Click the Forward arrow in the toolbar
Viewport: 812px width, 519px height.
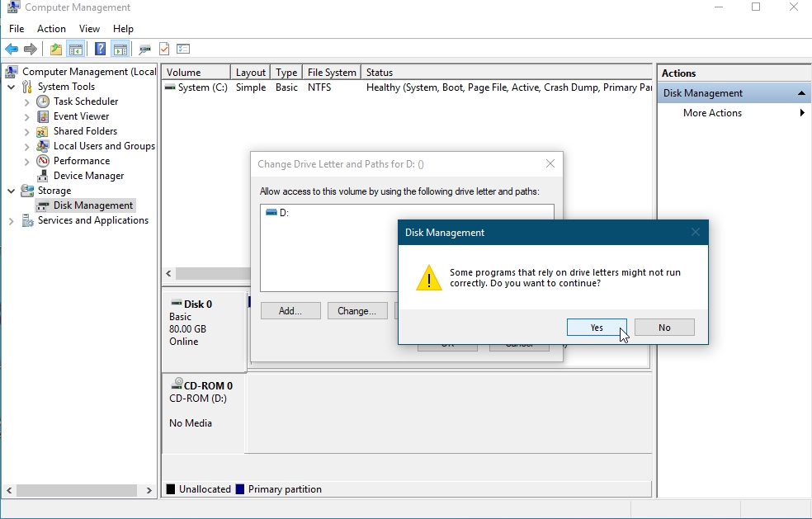[31, 50]
